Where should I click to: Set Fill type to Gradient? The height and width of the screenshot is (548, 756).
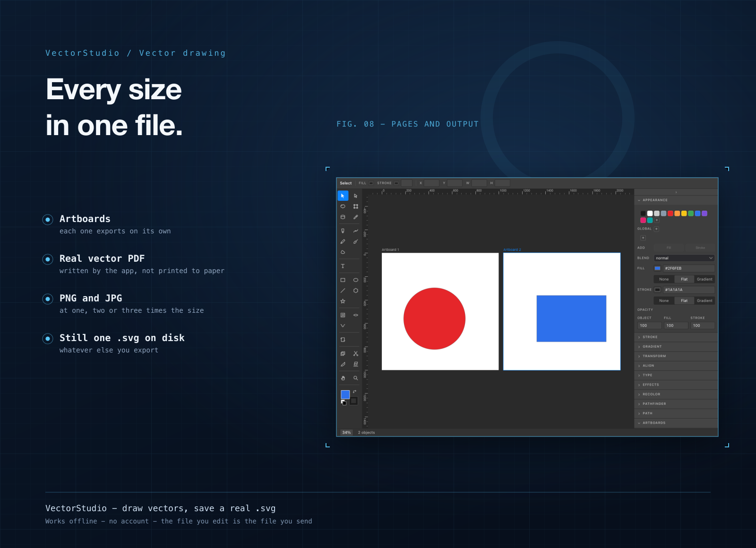tap(704, 279)
